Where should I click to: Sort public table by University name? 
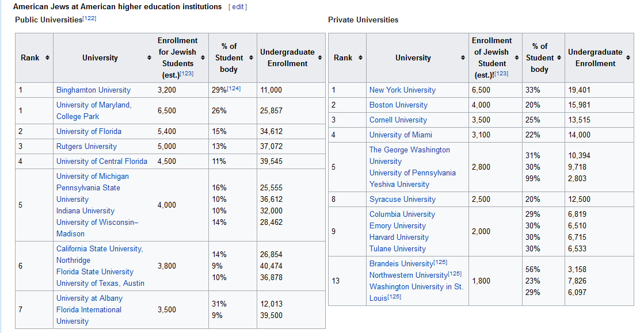tap(149, 58)
